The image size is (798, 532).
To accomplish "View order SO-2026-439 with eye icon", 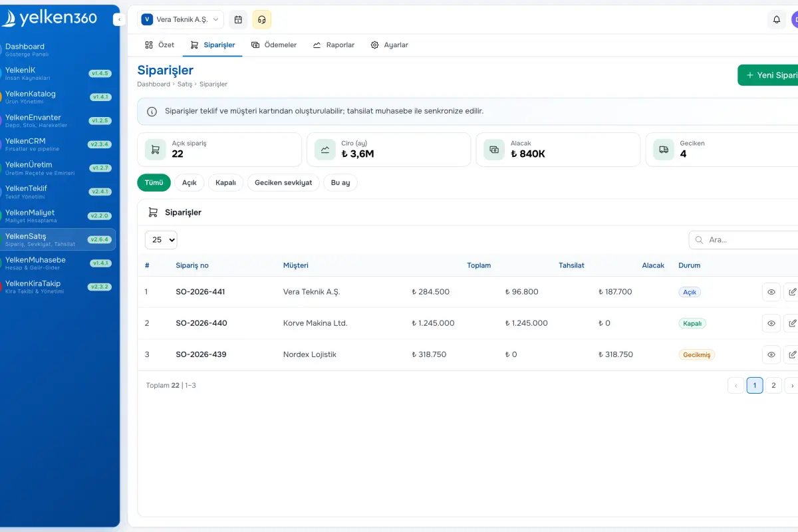I will 771,354.
